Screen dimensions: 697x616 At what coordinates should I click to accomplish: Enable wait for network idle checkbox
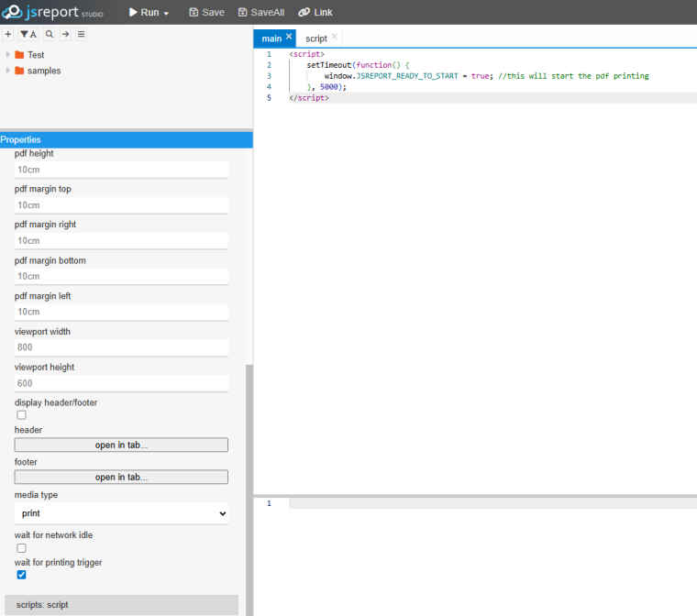[x=21, y=548]
